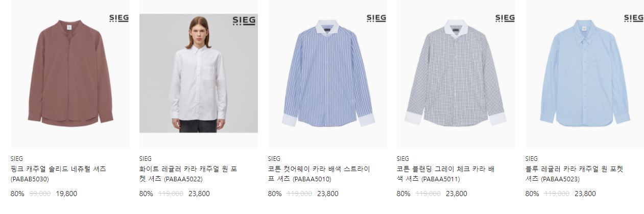The height and width of the screenshot is (214, 644).
Task: Open the blue striped cutaway collar shirt image
Action: click(327, 74)
